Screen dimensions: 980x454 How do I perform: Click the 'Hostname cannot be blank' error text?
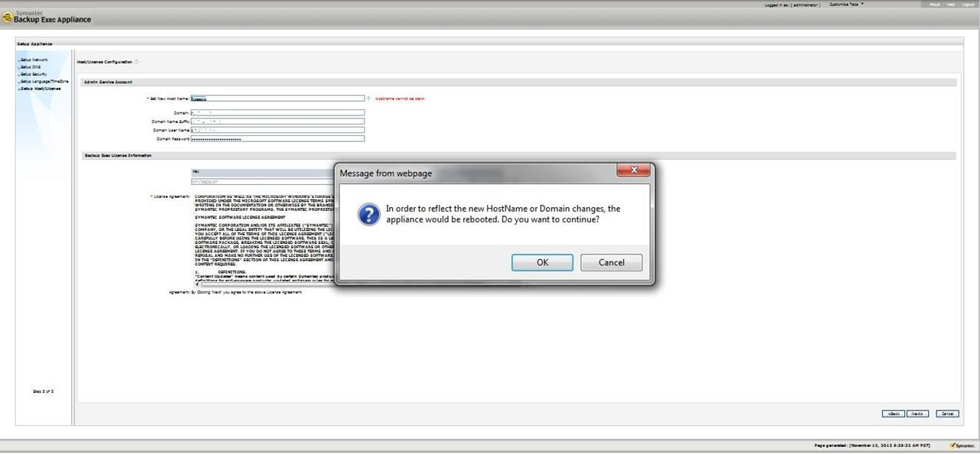(x=400, y=99)
